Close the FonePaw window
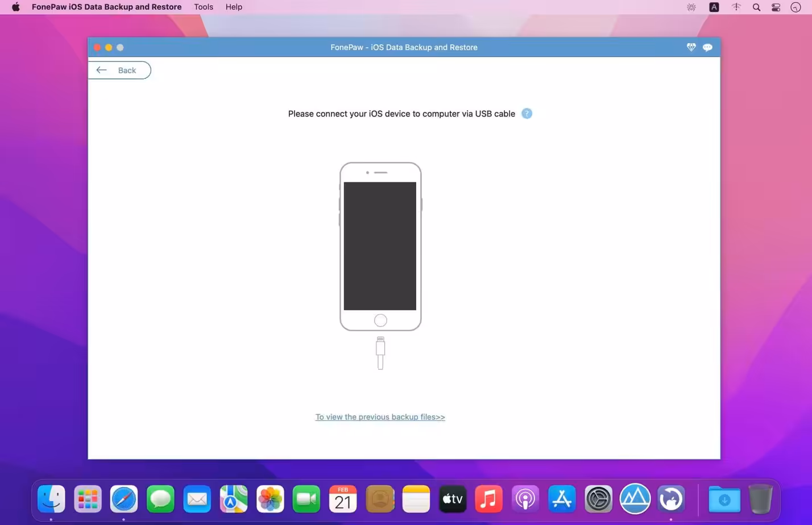This screenshot has width=812, height=525. point(97,47)
